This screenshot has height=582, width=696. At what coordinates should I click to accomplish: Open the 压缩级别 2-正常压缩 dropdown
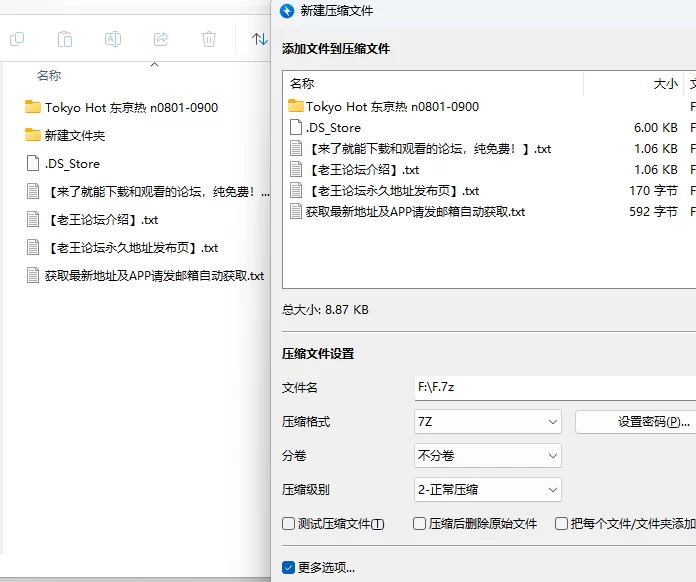[488, 490]
